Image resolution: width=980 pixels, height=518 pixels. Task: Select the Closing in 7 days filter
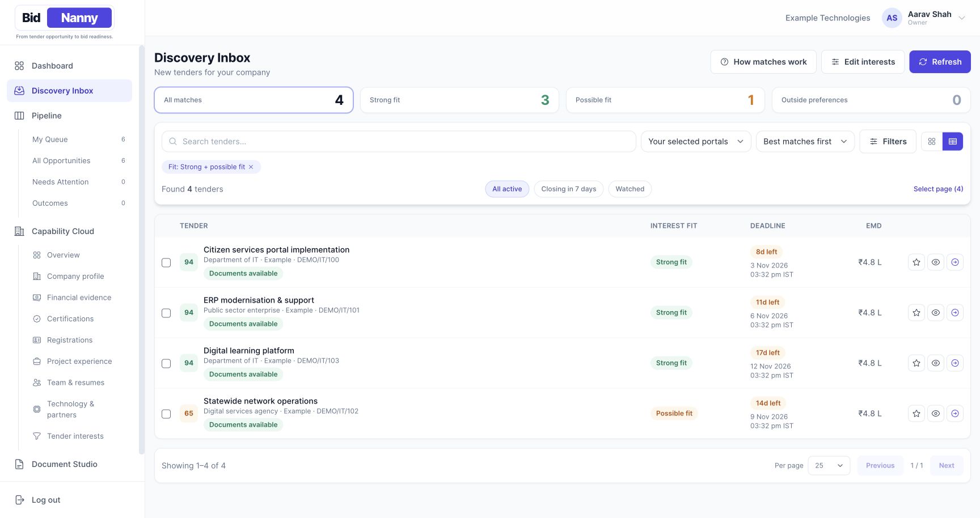[569, 189]
